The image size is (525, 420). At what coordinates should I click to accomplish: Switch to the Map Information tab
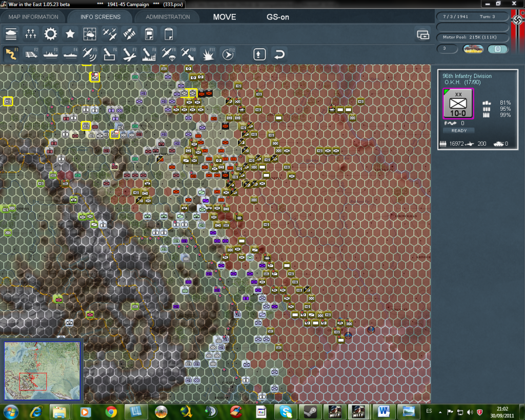tap(33, 17)
